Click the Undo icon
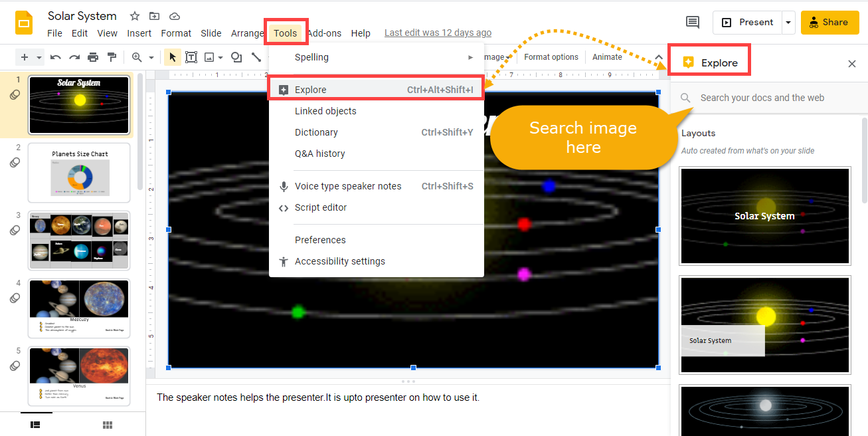The width and height of the screenshot is (868, 436). pyautogui.click(x=56, y=57)
